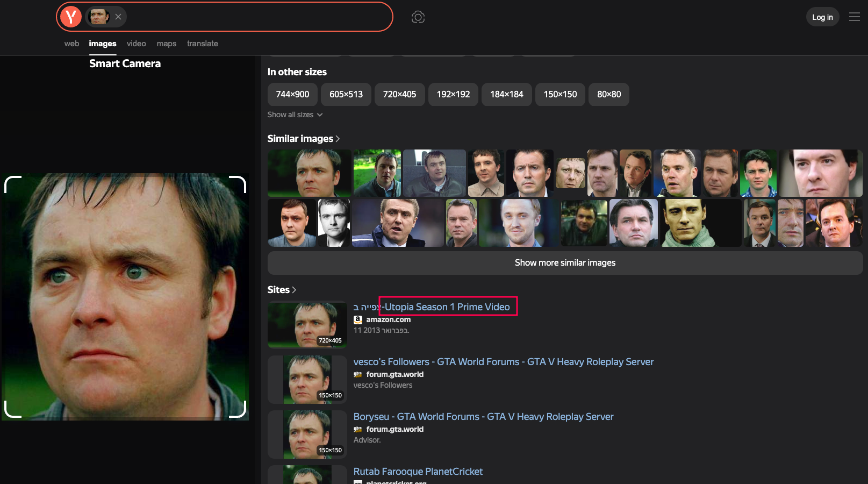
Task: Expand Show all sizes dropdown
Action: [x=295, y=115]
